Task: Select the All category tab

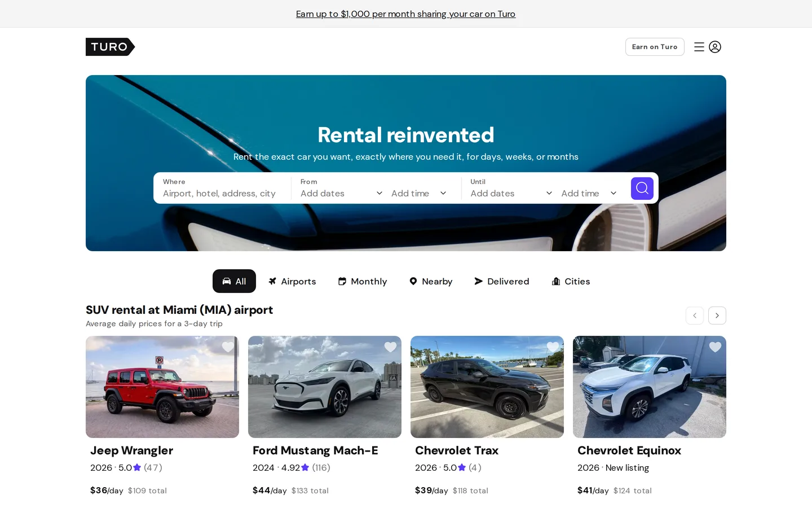Action: [234, 281]
